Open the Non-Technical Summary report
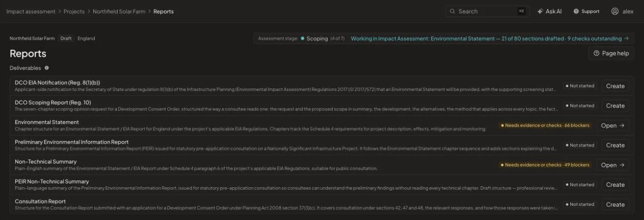 613,165
